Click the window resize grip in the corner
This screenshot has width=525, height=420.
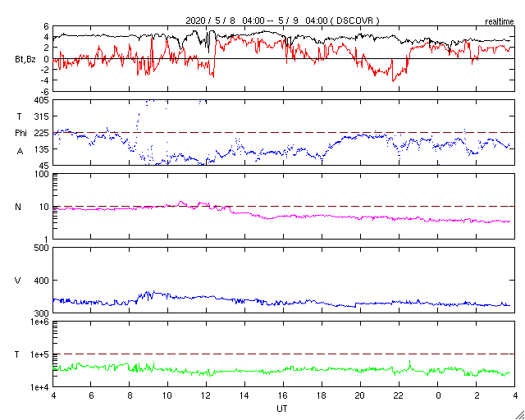[x=519, y=414]
